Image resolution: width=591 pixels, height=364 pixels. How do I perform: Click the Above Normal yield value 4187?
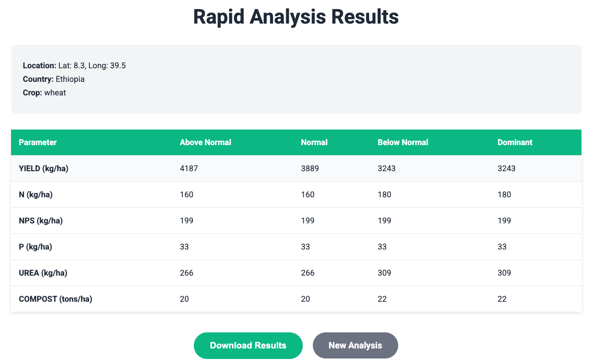click(x=189, y=169)
